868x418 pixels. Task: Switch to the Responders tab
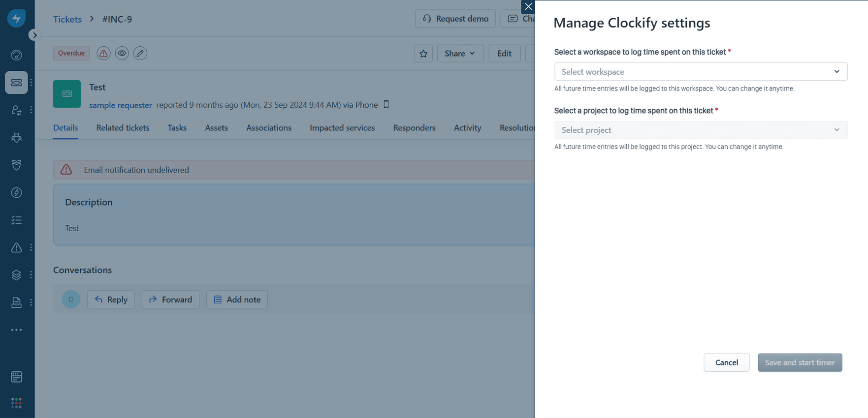tap(414, 128)
